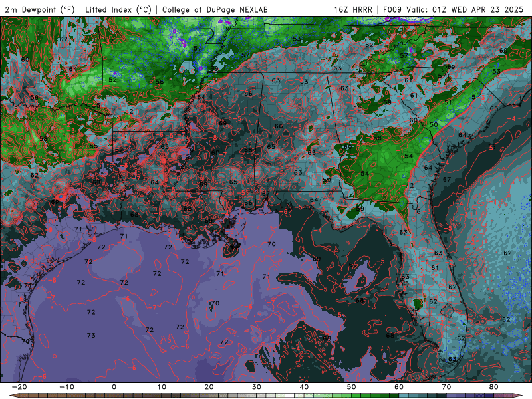
Task: Click the -20 label on the color scale
Action: (19, 387)
